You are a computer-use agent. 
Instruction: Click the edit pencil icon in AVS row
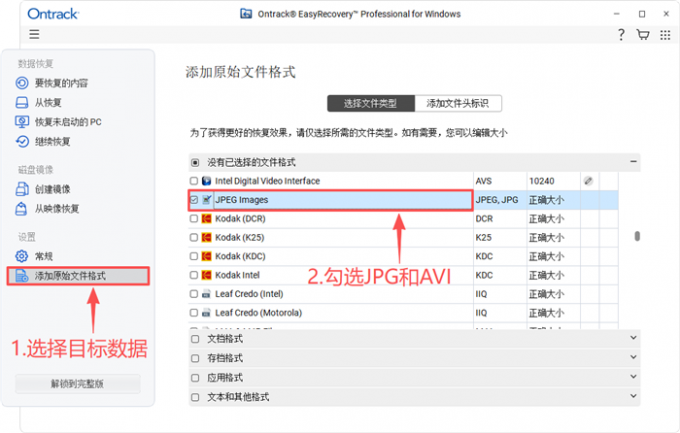[x=588, y=181]
